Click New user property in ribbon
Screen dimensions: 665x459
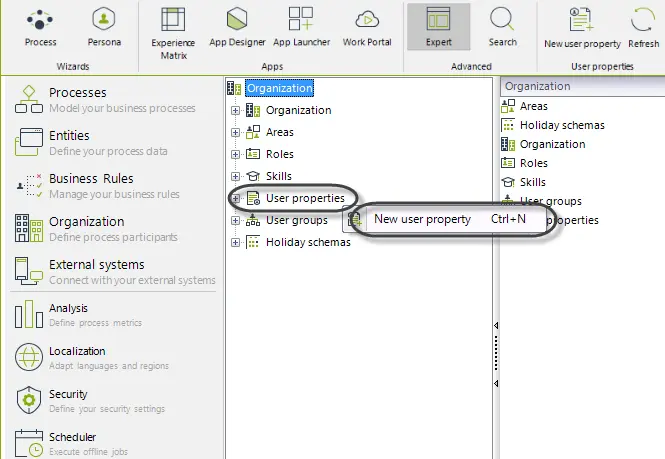point(582,28)
